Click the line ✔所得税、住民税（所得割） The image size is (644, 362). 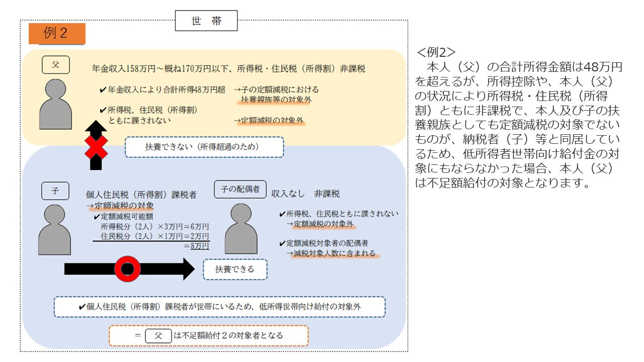coord(148,110)
